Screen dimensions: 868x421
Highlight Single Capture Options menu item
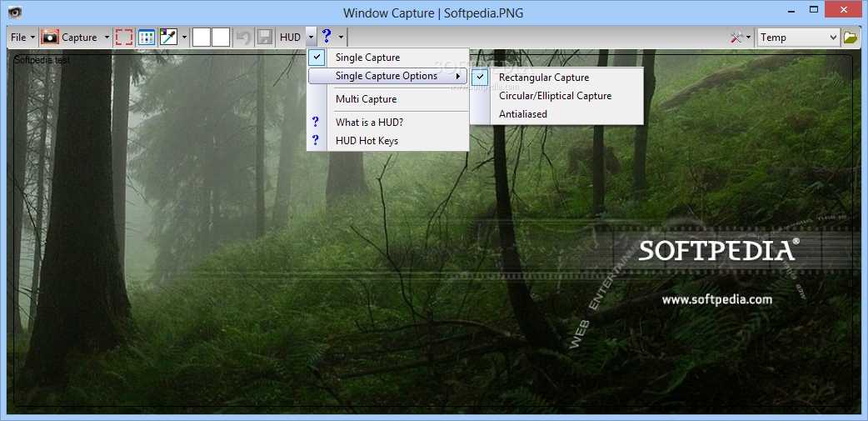387,76
